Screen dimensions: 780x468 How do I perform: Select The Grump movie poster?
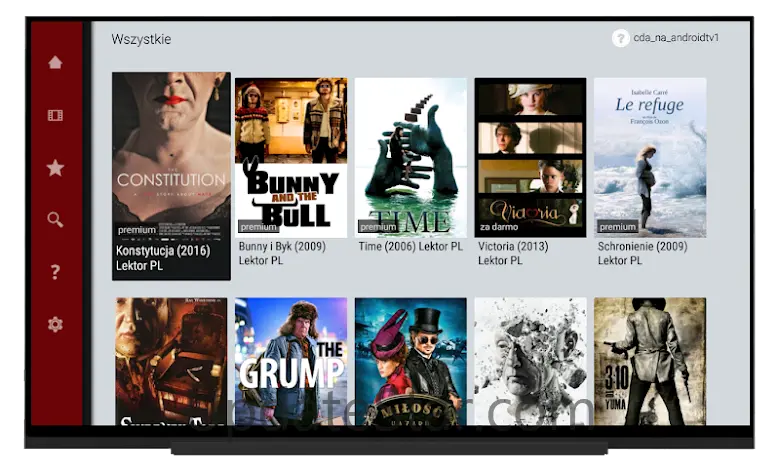(x=291, y=362)
